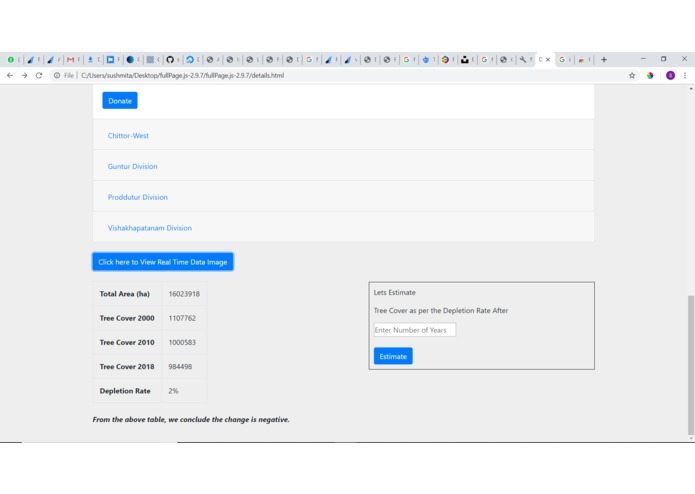Image resolution: width=695 pixels, height=494 pixels.
Task: Switch to the dark blue circle icon tab
Action: (130, 59)
